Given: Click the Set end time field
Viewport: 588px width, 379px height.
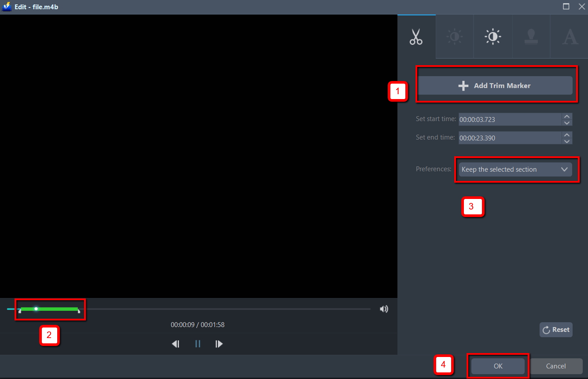Looking at the screenshot, I should tap(510, 138).
